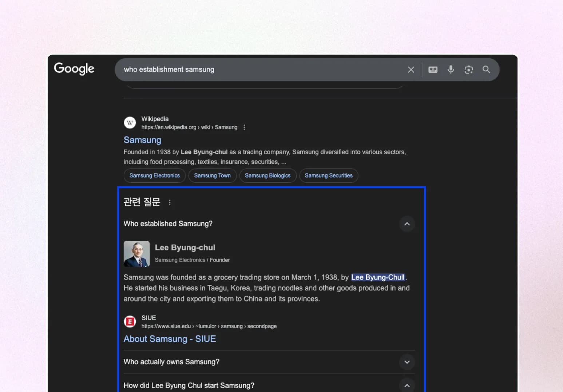Click the Google logo

point(74,68)
